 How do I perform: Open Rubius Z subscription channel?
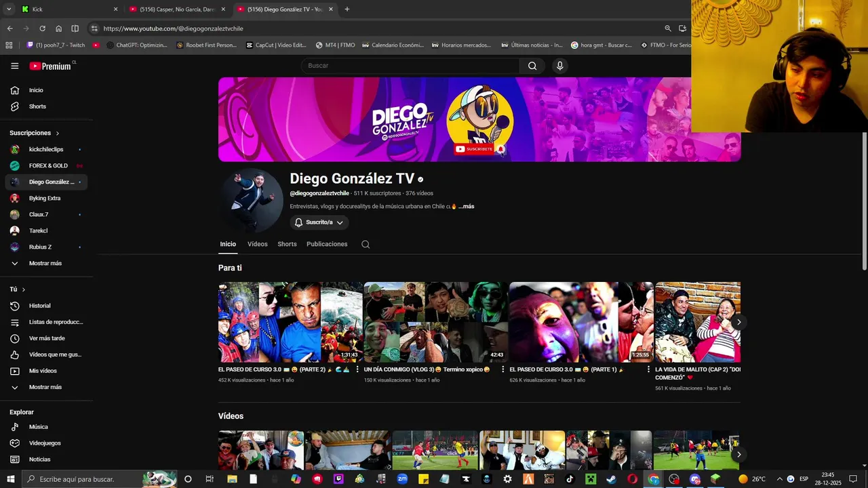[46, 247]
